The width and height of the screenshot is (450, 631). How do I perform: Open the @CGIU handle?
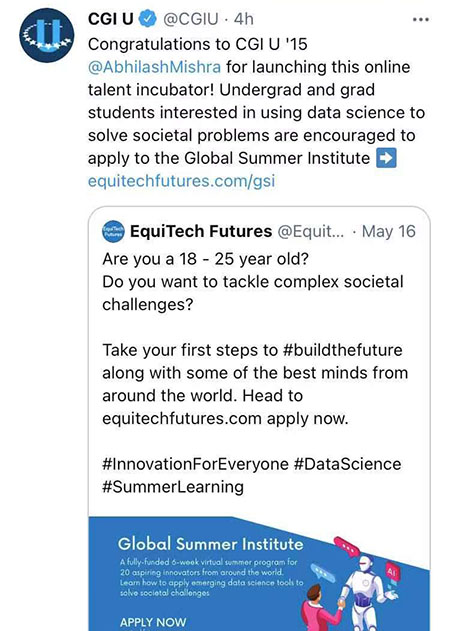(x=190, y=19)
